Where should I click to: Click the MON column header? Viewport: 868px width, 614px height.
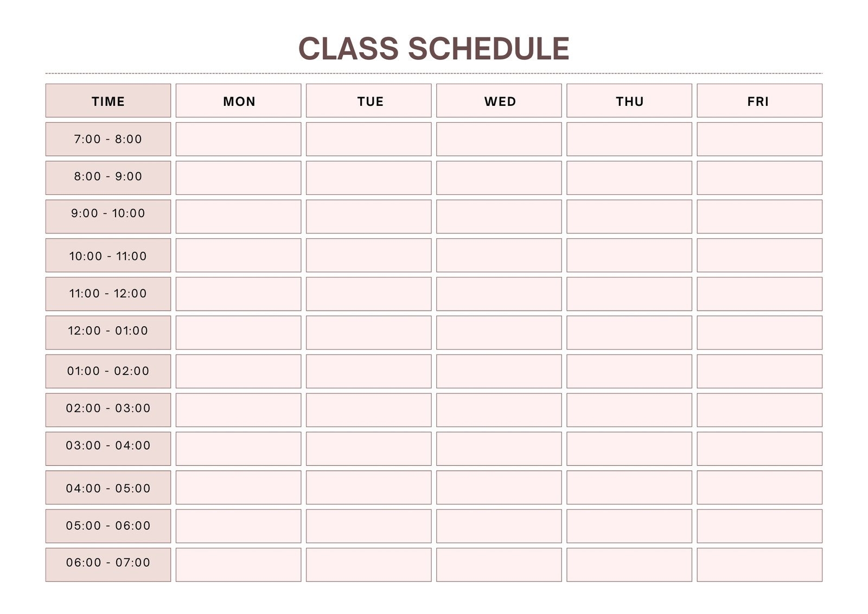[238, 101]
